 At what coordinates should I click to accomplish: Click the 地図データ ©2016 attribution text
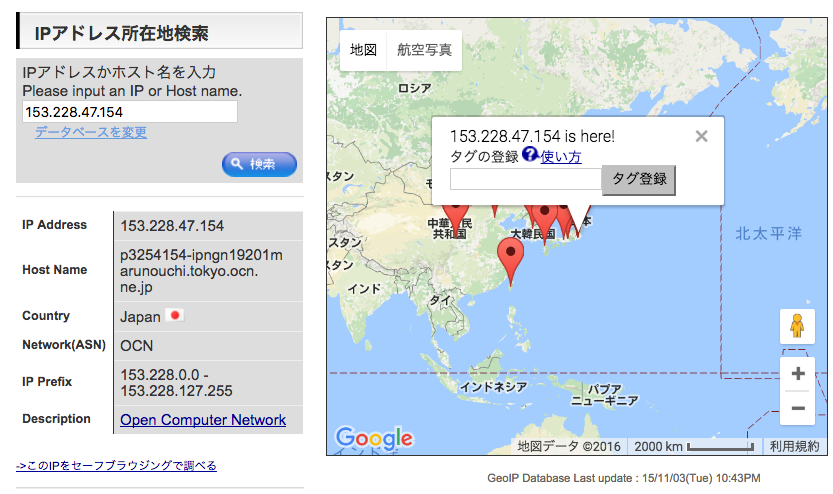[x=569, y=446]
